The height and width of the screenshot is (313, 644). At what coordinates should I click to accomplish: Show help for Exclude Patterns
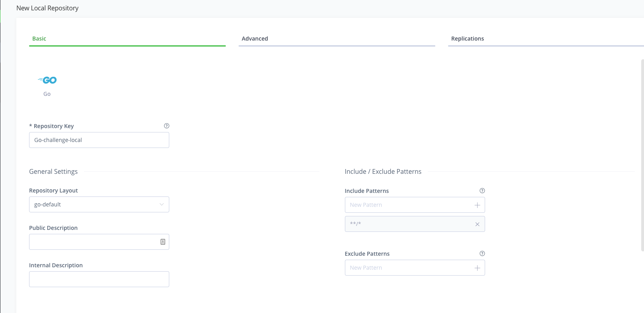482,253
